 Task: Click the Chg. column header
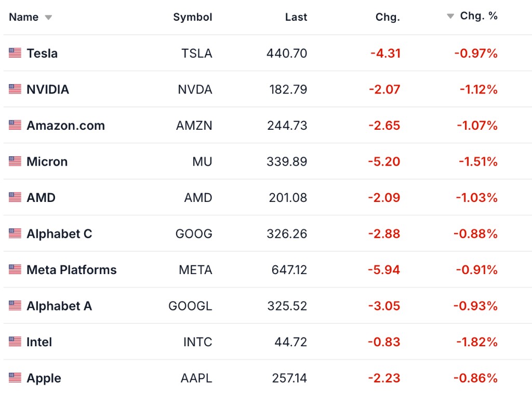(388, 17)
